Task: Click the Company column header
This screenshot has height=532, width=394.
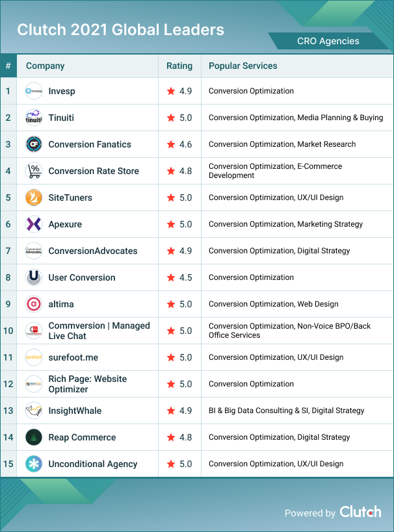Action: pyautogui.click(x=45, y=66)
